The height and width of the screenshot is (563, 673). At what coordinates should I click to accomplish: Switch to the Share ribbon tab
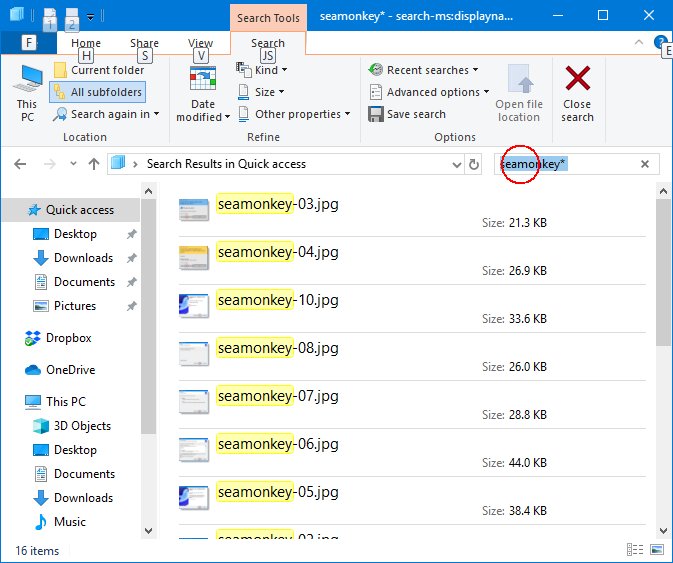tap(144, 43)
